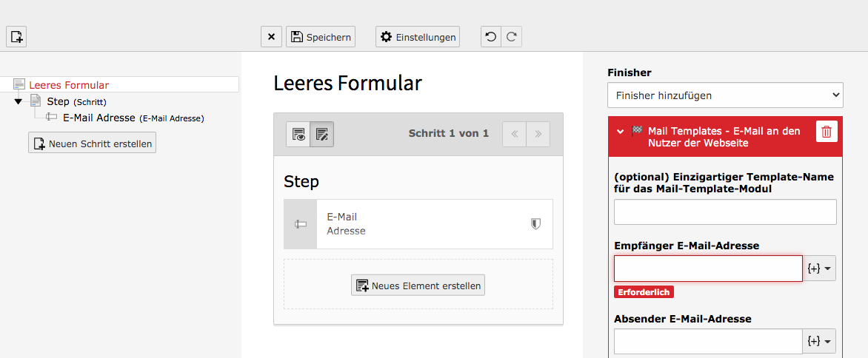Click Neuen Schritt erstellen button
Viewport: 868px width, 358px height.
(x=93, y=143)
